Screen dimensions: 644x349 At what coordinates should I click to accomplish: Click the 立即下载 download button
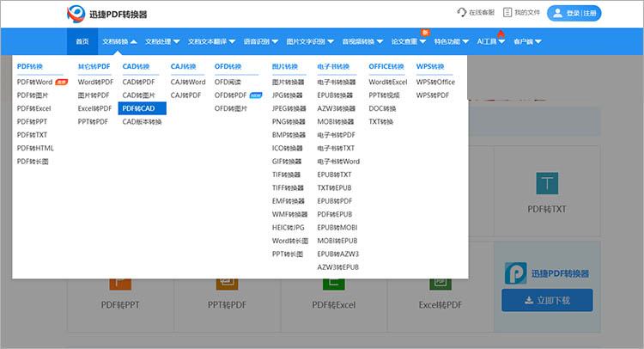pyautogui.click(x=547, y=300)
